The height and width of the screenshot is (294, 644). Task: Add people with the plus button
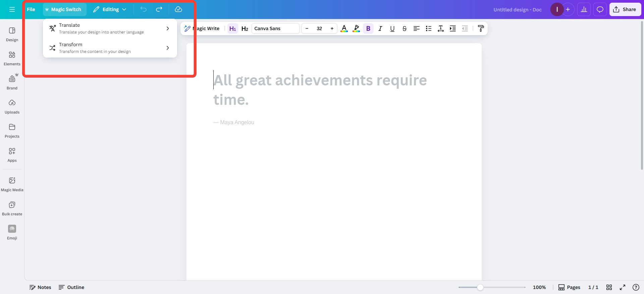(568, 9)
